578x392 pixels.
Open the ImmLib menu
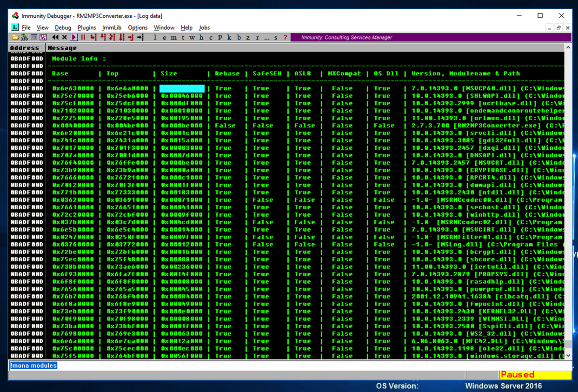click(x=112, y=27)
